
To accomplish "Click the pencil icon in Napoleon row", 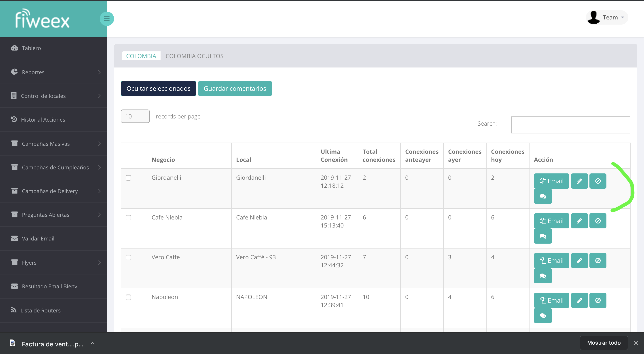I will (579, 300).
